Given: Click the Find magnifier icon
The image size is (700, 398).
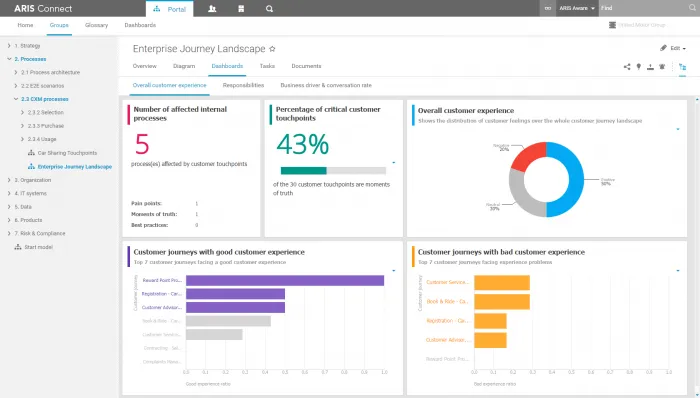Looking at the screenshot, I should (x=692, y=8).
